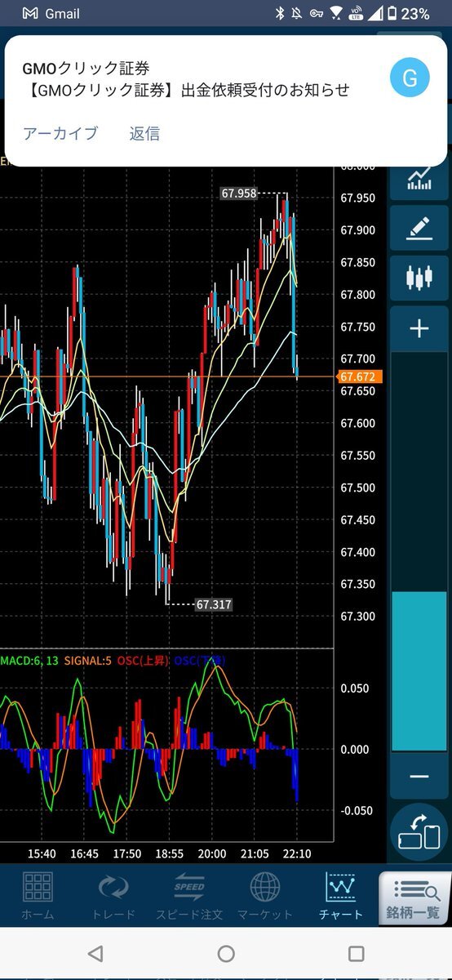Tap the screen rotate device icon
Image resolution: width=452 pixels, height=980 pixels.
click(419, 832)
